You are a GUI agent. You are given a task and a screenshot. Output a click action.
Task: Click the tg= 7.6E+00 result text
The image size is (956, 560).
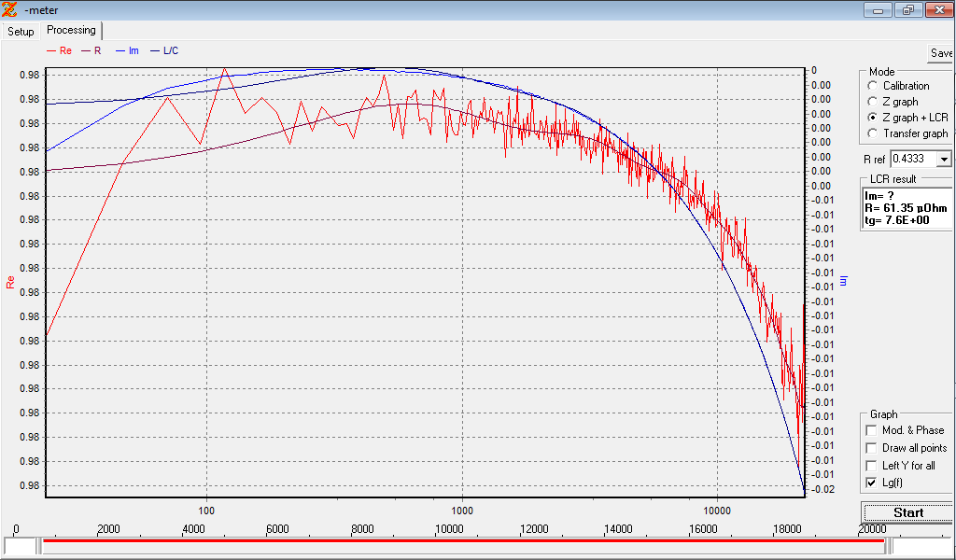coord(897,220)
